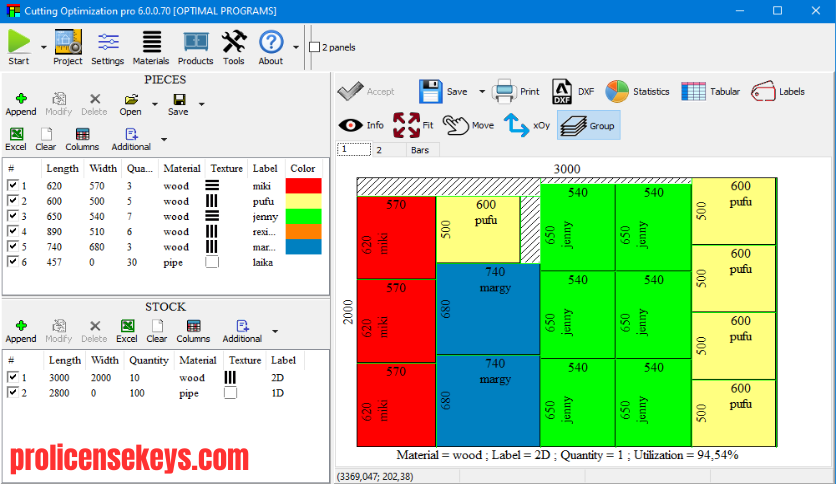Uncheck piece row 6 laika

pyautogui.click(x=12, y=261)
